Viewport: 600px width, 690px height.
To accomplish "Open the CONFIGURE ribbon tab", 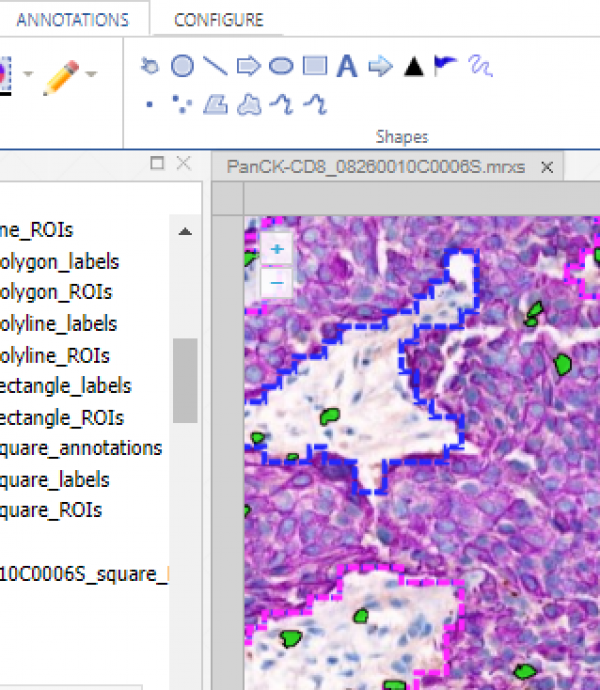I will [219, 20].
